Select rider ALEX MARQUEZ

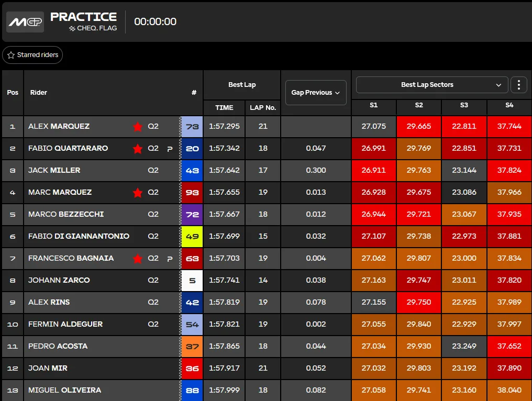(x=59, y=126)
